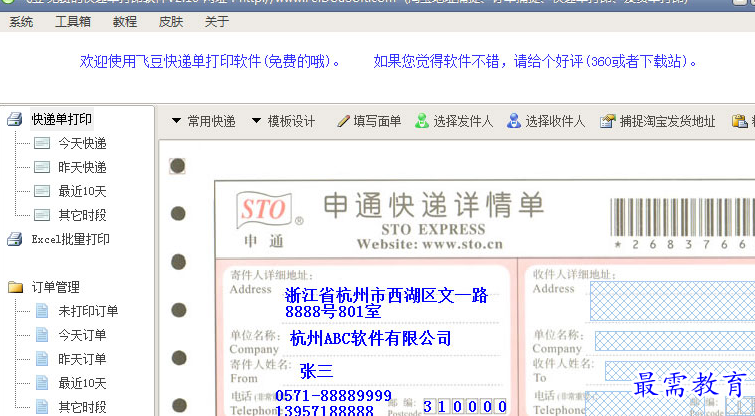The width and height of the screenshot is (755, 416).
Task: Click the icon beside 昨天快递
Action: (x=42, y=167)
